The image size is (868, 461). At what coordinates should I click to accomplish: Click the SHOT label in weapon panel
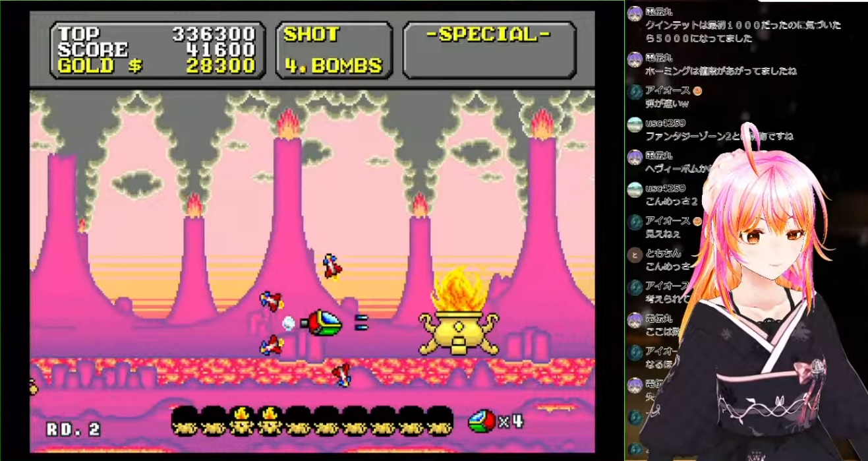pos(311,34)
